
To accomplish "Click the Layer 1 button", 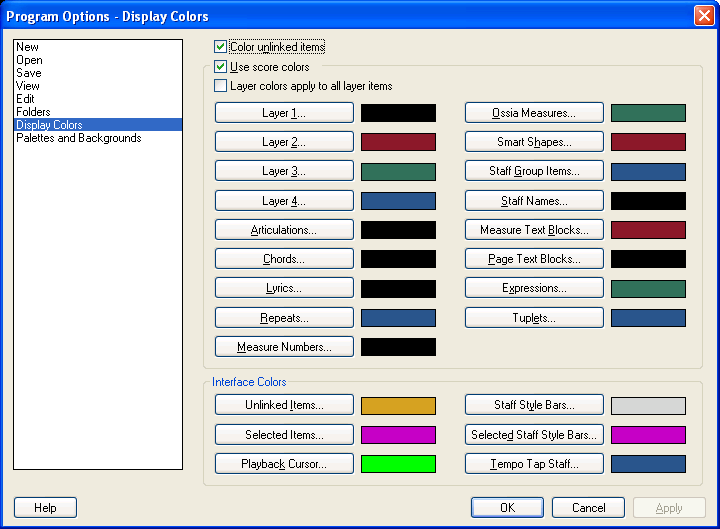I will click(x=284, y=113).
